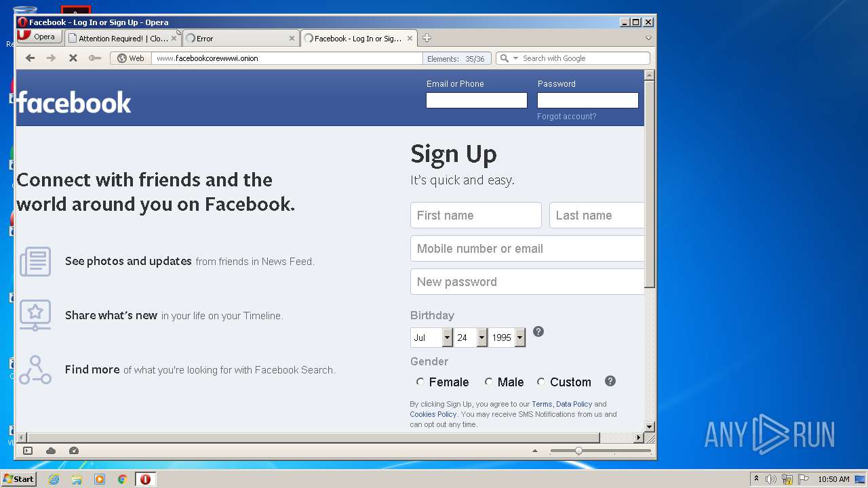Show hidden system tray icons

756,479
